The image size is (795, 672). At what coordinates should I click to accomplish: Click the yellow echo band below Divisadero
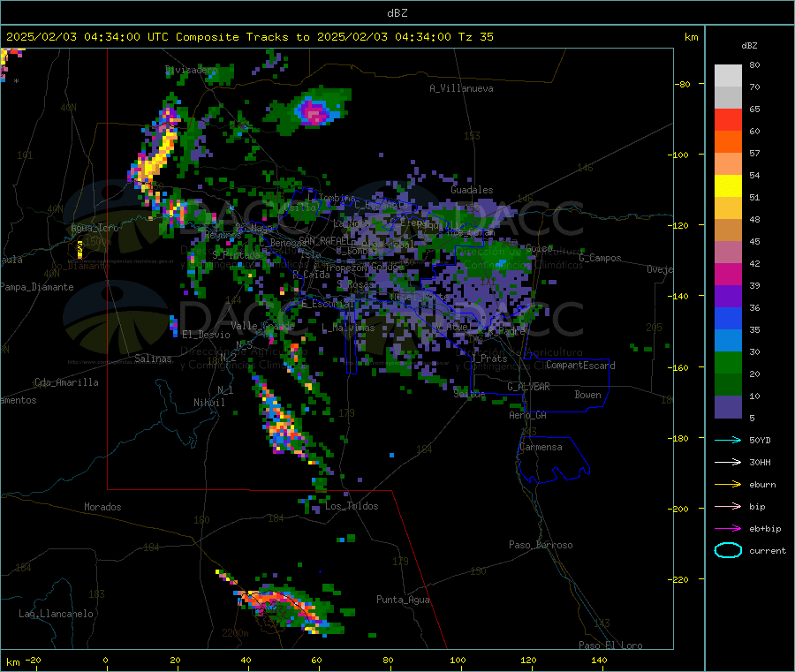point(158,156)
